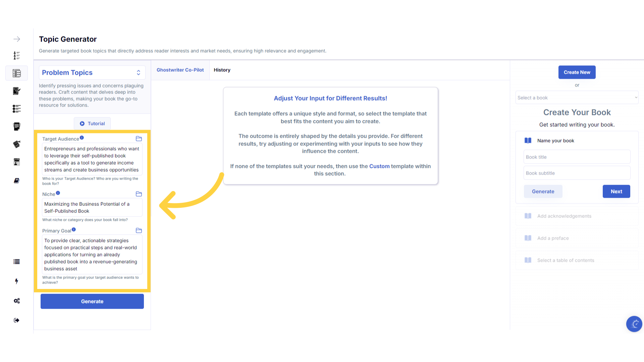Viewport: 644px width, 362px height.
Task: Click the logout arrow sidebar icon
Action: (17, 320)
